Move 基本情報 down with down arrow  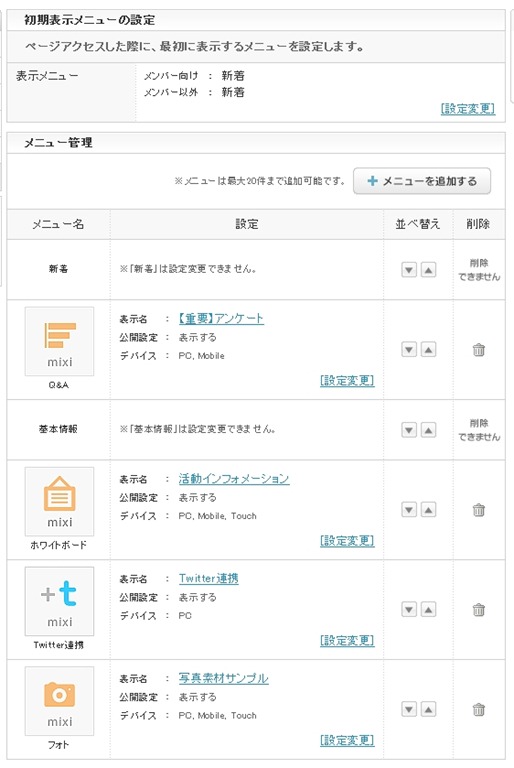click(409, 430)
